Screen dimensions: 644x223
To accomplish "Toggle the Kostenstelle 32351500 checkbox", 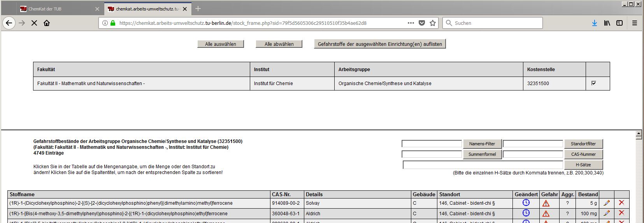I will [593, 83].
